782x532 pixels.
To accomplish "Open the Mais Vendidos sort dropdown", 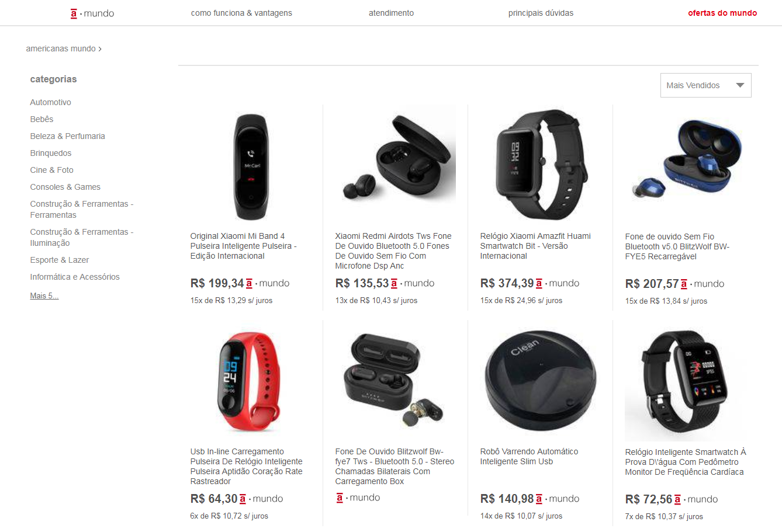I will 705,85.
